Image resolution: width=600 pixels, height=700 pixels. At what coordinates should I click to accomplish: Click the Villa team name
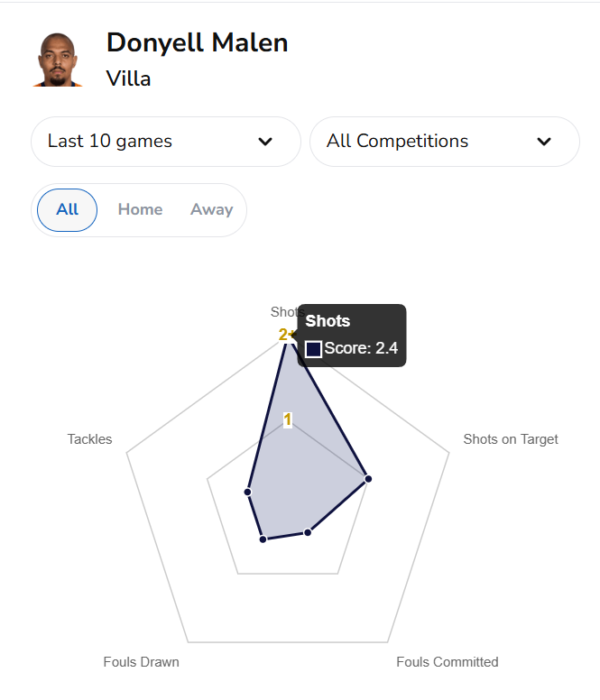pos(128,78)
